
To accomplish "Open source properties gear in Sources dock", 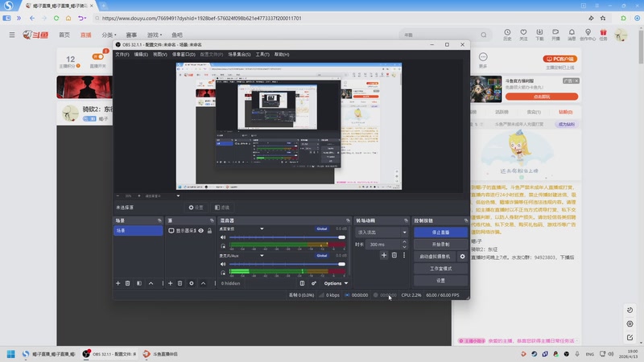I will coord(192,283).
